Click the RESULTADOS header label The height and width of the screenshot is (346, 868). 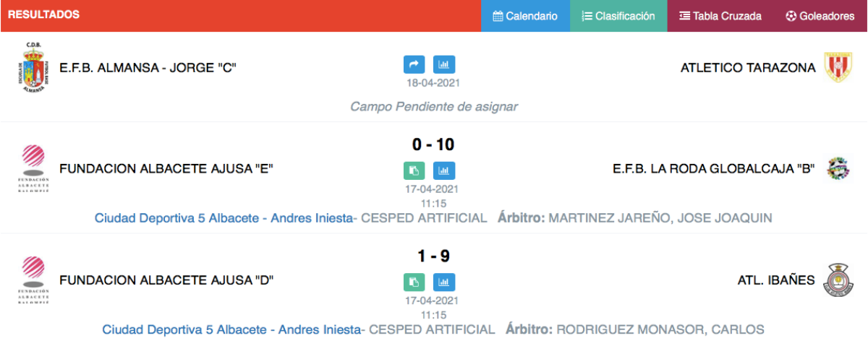(43, 14)
